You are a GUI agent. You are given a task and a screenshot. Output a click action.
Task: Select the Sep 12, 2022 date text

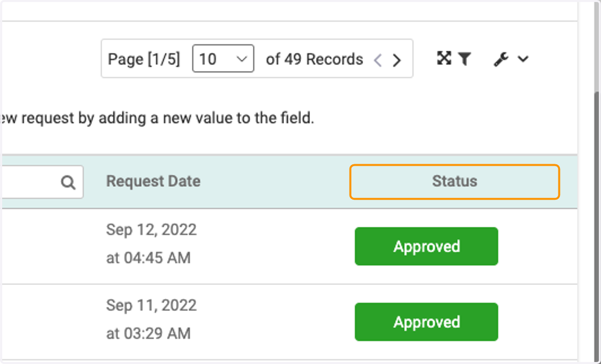tap(151, 230)
